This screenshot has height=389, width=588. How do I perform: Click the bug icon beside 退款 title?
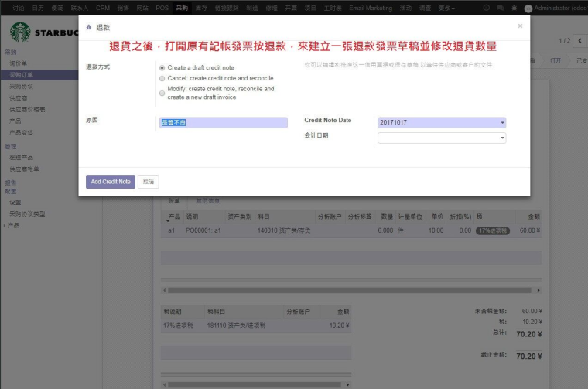pyautogui.click(x=88, y=27)
